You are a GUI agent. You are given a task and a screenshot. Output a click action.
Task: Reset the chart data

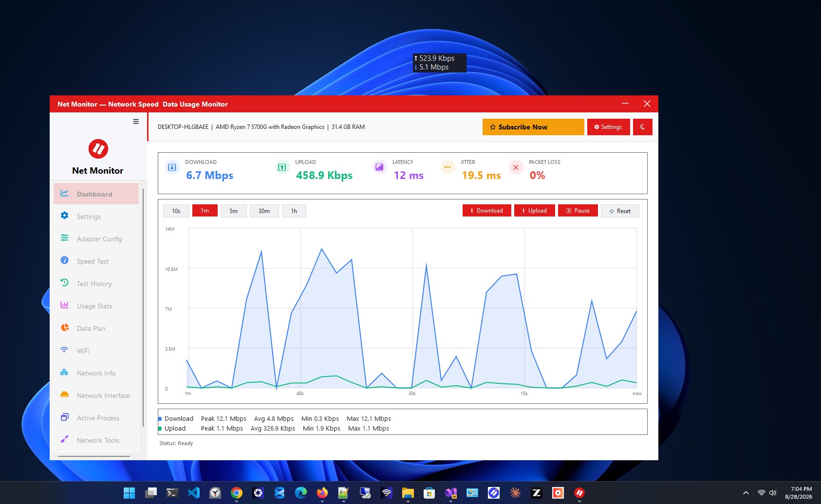point(620,211)
